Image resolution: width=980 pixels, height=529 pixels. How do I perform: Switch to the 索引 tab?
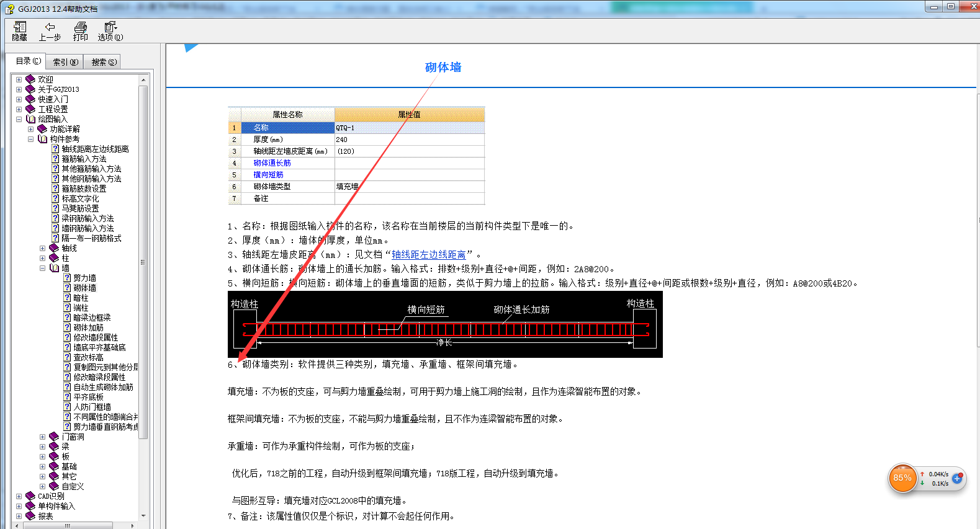(65, 62)
